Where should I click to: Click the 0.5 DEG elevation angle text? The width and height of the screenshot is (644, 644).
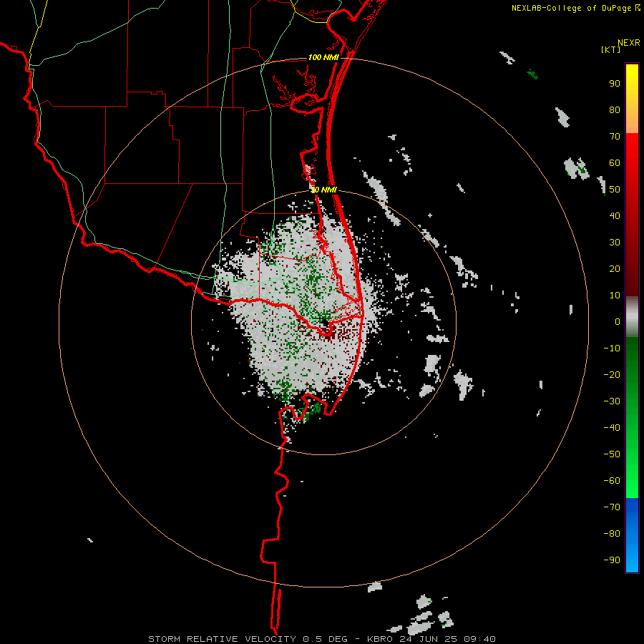(x=326, y=639)
